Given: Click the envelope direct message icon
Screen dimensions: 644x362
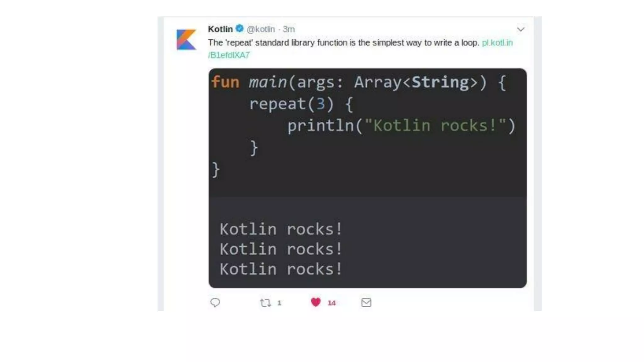Looking at the screenshot, I should coord(366,302).
